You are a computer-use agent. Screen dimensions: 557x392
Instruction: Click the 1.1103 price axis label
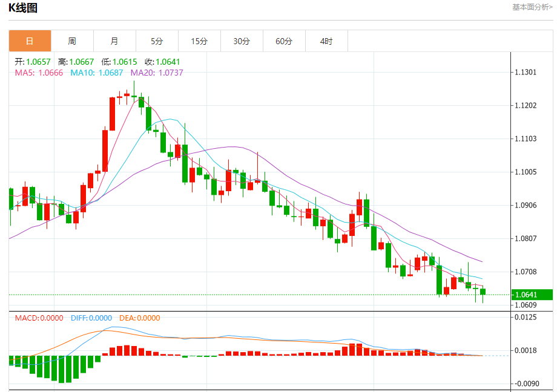(526, 139)
